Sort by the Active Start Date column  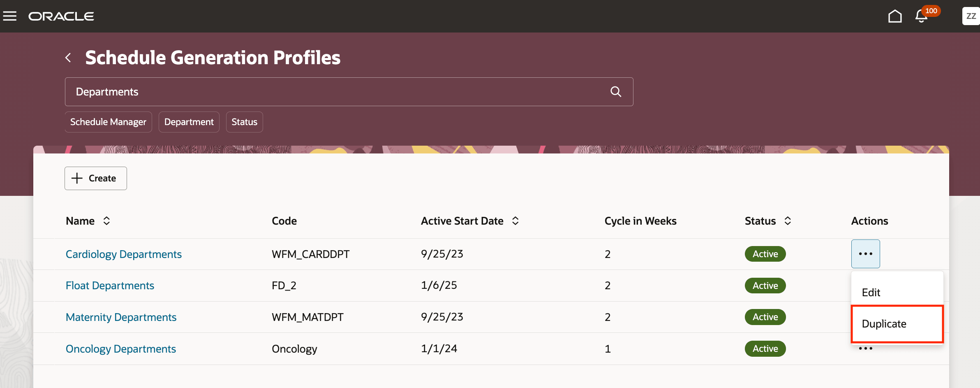click(515, 221)
